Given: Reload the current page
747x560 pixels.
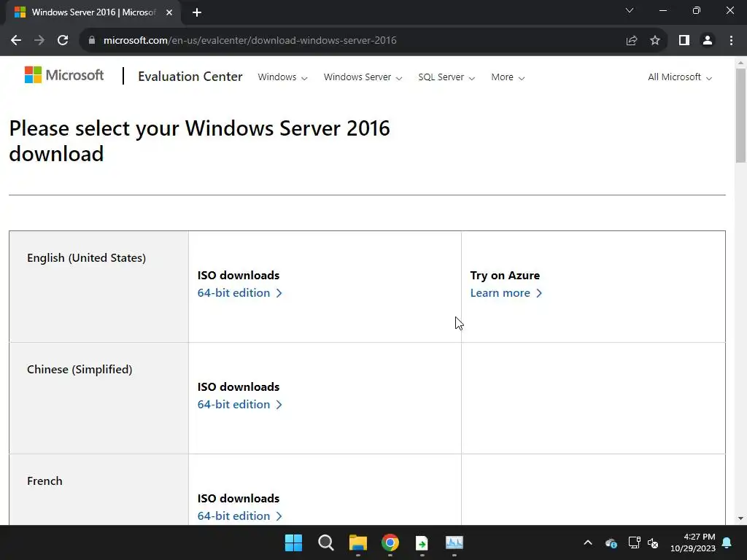Looking at the screenshot, I should [x=63, y=41].
